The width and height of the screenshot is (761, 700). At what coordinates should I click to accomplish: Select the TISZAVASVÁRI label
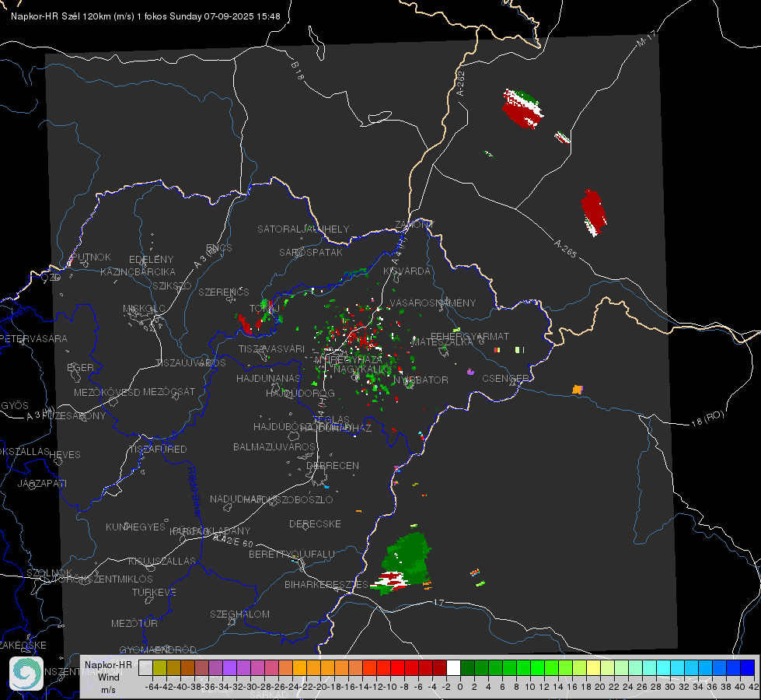click(x=272, y=348)
